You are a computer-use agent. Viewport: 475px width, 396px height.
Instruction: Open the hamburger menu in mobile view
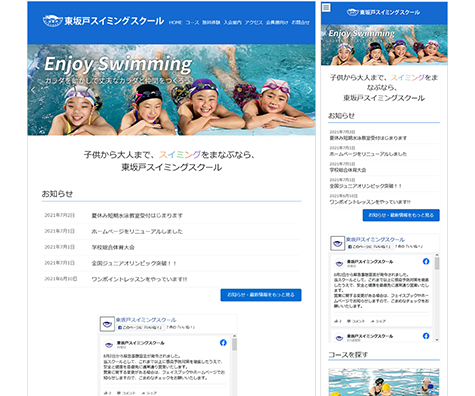pyautogui.click(x=326, y=8)
